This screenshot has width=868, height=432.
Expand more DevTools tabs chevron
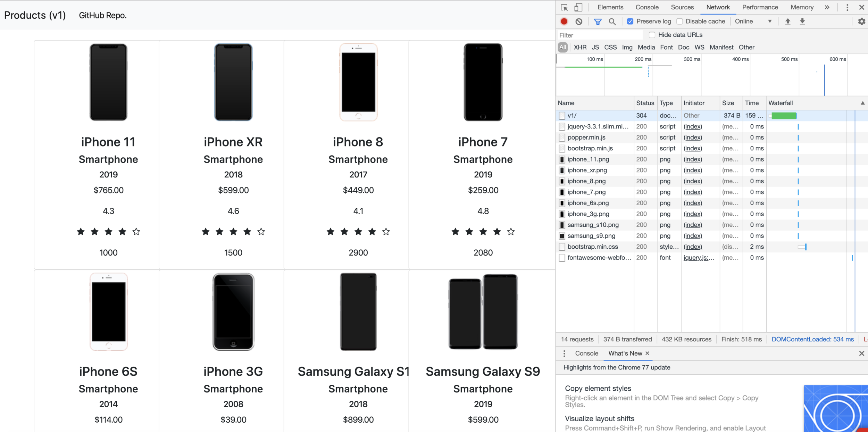pos(827,7)
